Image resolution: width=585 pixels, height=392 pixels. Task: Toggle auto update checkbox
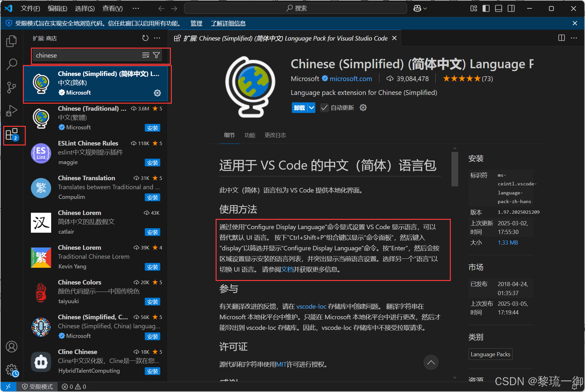pyautogui.click(x=324, y=107)
